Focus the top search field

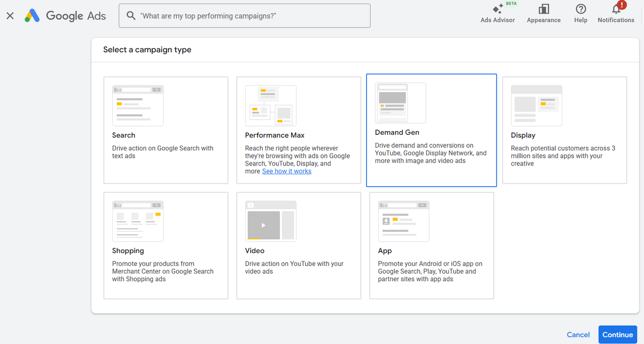pyautogui.click(x=245, y=16)
